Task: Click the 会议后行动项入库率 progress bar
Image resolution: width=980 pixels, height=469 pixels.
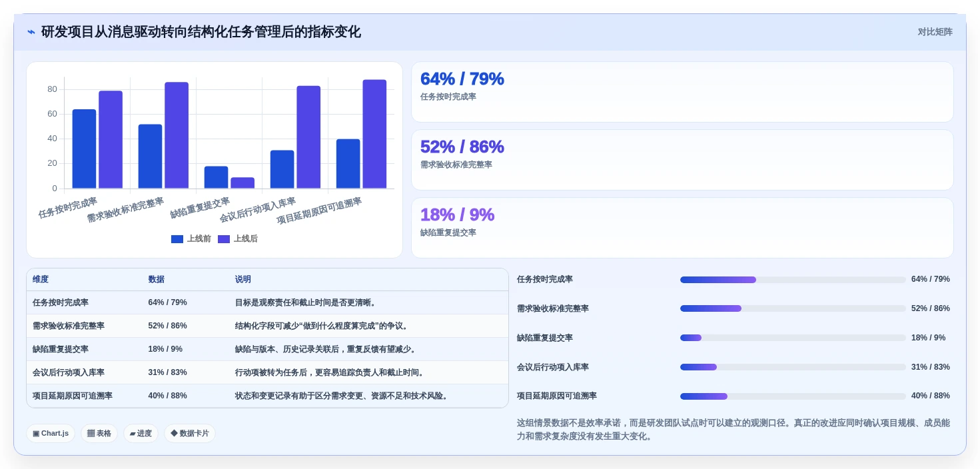Action: coord(793,367)
